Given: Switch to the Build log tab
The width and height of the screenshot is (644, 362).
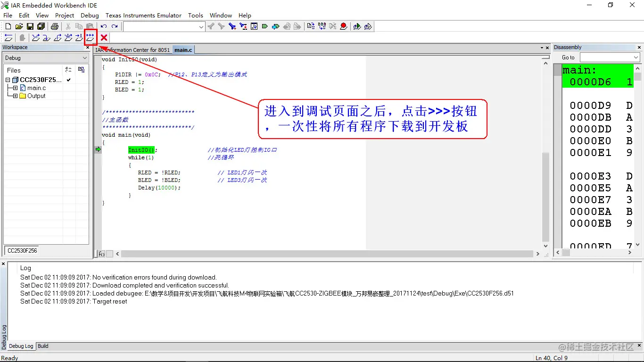Looking at the screenshot, I should click(43, 346).
